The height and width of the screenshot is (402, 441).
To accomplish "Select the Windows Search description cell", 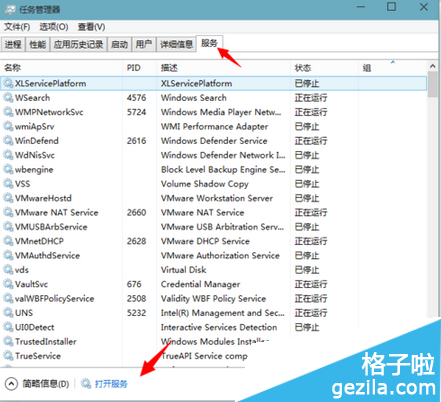I will pos(194,98).
